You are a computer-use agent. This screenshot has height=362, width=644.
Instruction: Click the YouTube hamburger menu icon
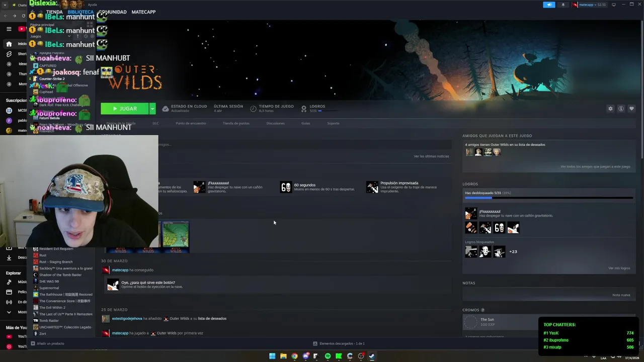(x=9, y=29)
